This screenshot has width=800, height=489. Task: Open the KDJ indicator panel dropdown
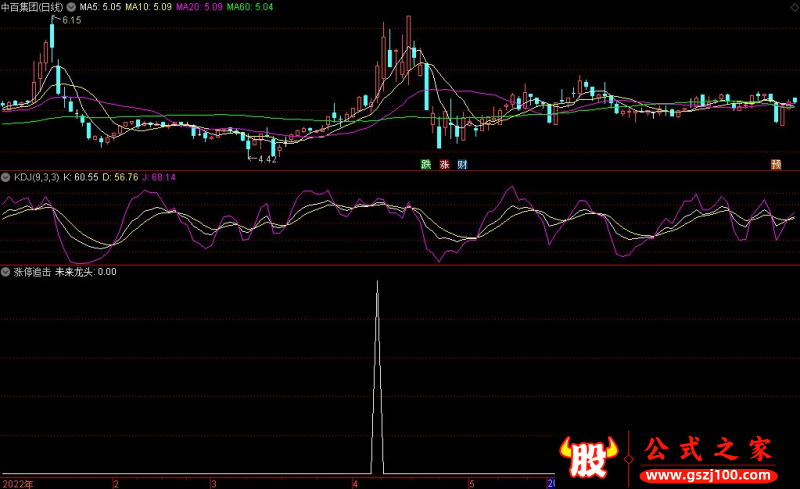coord(6,177)
